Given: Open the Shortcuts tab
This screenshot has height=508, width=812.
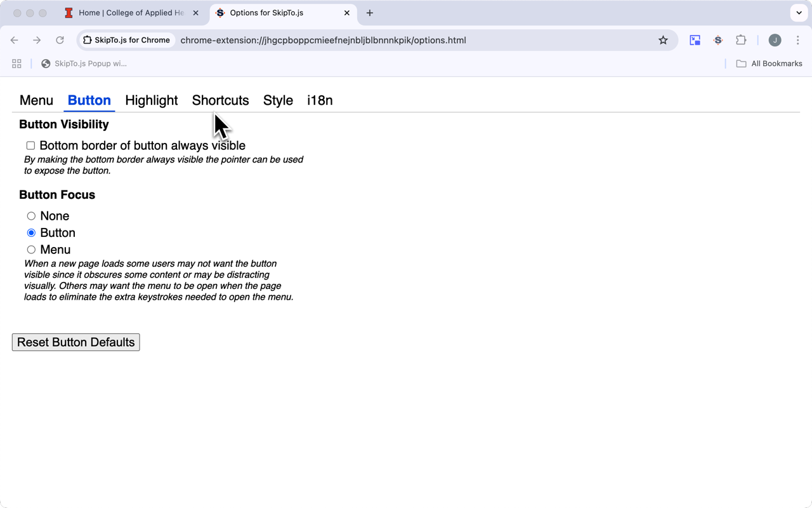Looking at the screenshot, I should [x=220, y=100].
